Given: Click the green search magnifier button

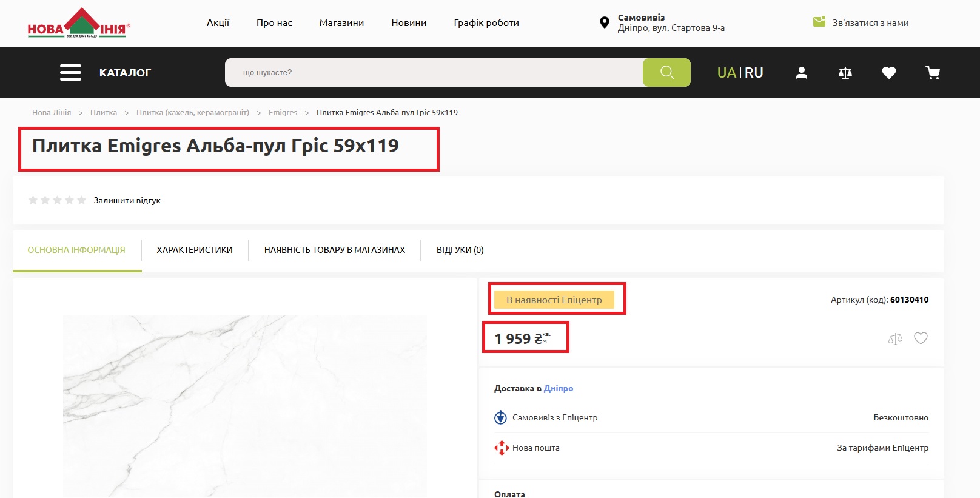Looking at the screenshot, I should point(666,73).
